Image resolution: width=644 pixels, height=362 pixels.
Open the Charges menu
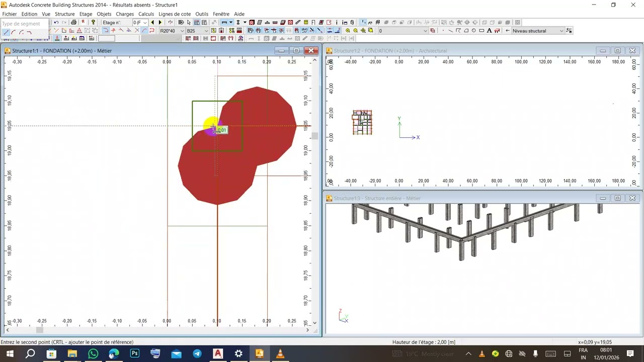pyautogui.click(x=125, y=14)
